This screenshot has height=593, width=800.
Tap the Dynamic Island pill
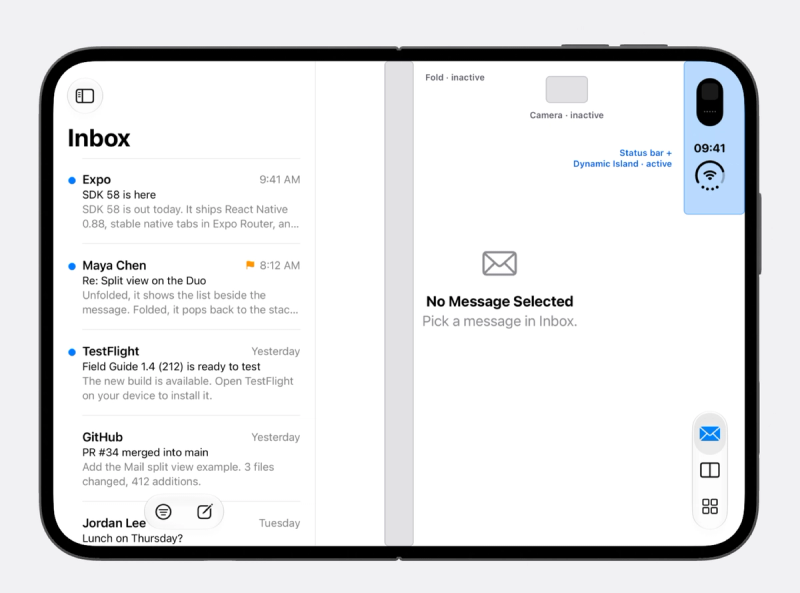[710, 102]
